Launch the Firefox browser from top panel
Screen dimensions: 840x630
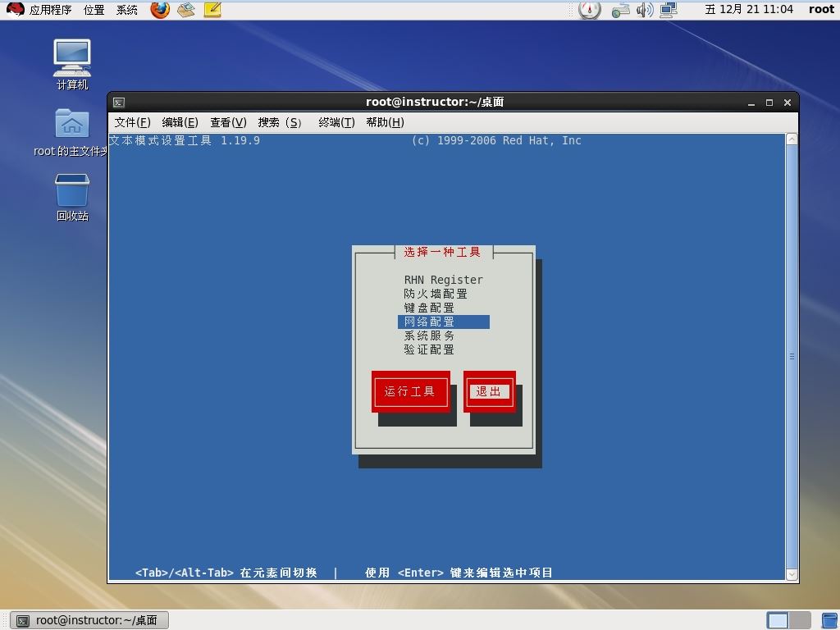160,10
